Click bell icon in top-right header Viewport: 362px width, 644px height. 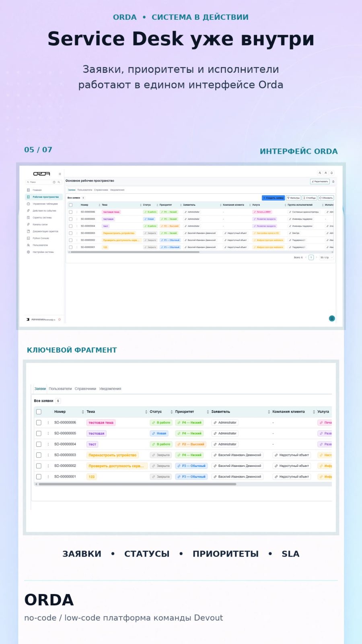(x=331, y=173)
